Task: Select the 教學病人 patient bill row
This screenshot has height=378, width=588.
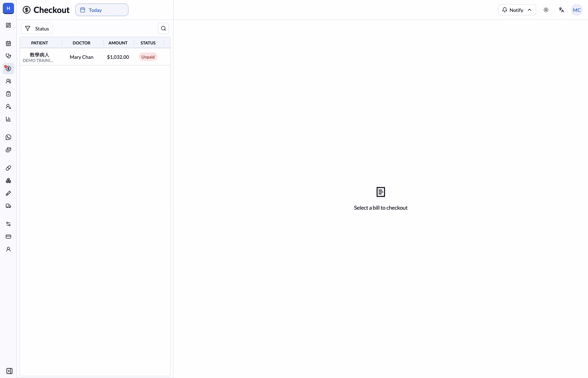Action: (x=95, y=57)
